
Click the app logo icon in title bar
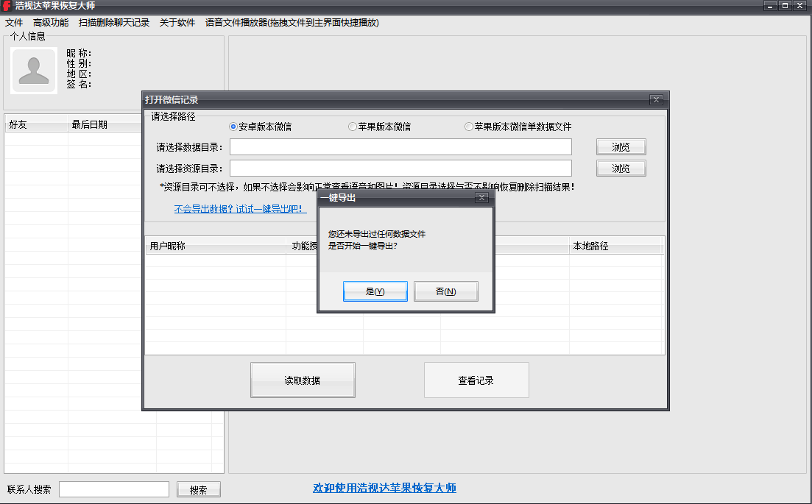[x=6, y=6]
